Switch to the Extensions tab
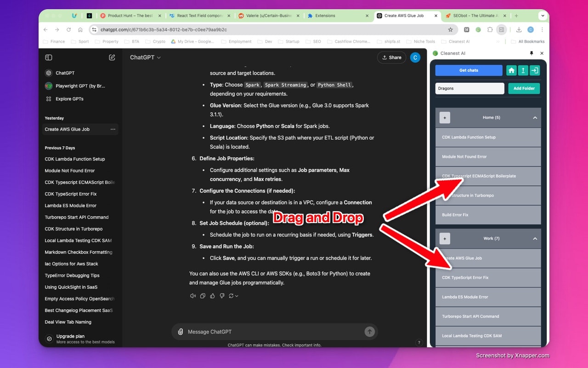 coord(338,16)
